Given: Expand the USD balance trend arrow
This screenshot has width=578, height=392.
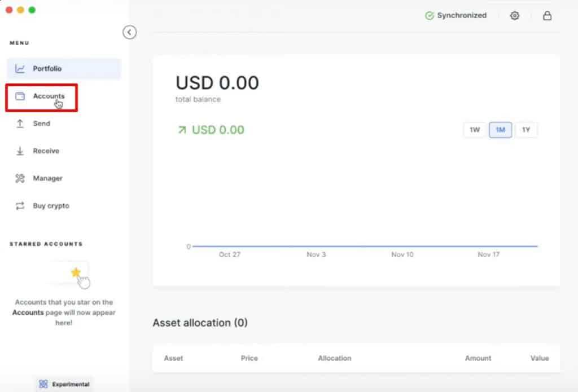Looking at the screenshot, I should [x=182, y=129].
